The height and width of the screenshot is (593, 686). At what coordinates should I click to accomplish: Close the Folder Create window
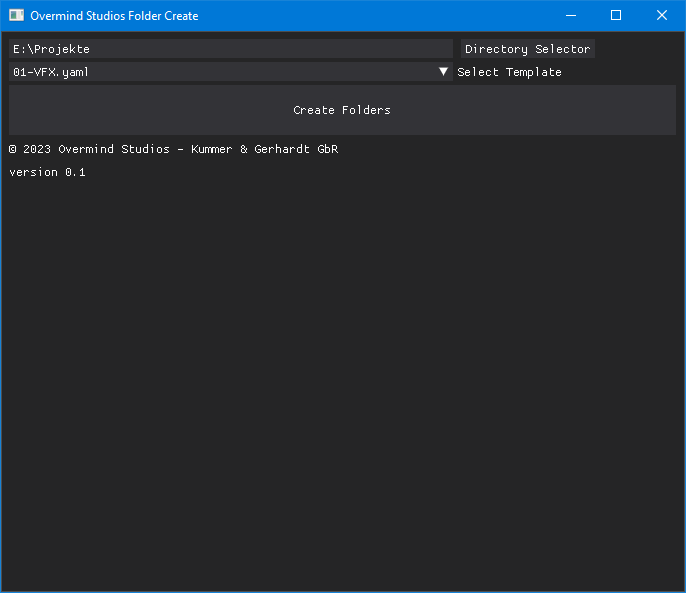point(662,15)
